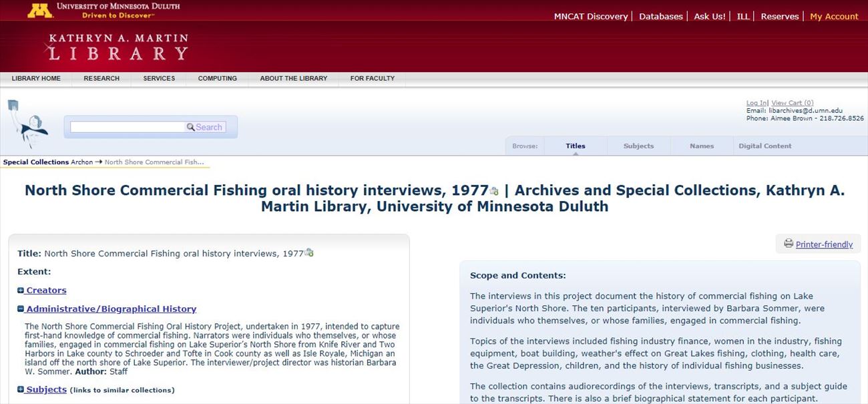Click the 'Author: Staff' text

pyautogui.click(x=101, y=371)
